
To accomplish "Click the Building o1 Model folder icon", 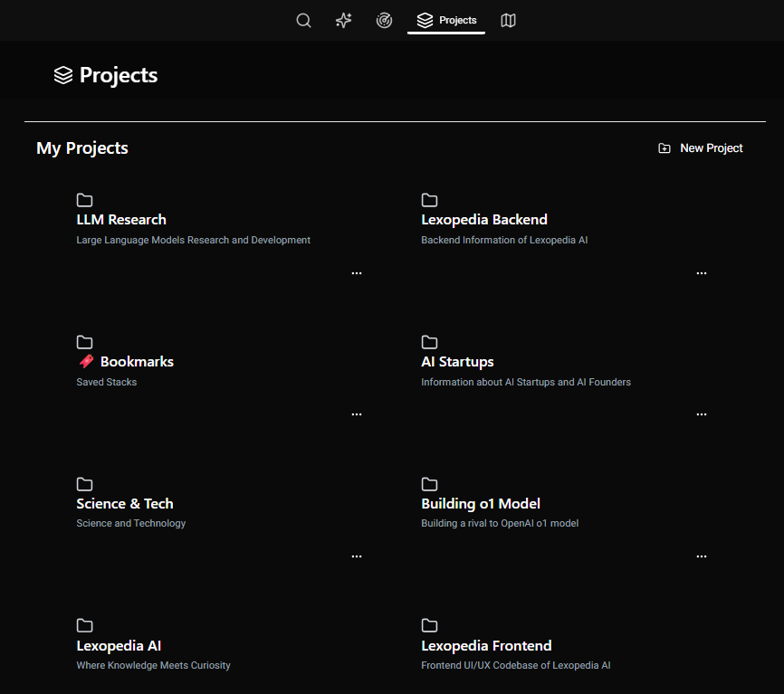I will (x=429, y=484).
